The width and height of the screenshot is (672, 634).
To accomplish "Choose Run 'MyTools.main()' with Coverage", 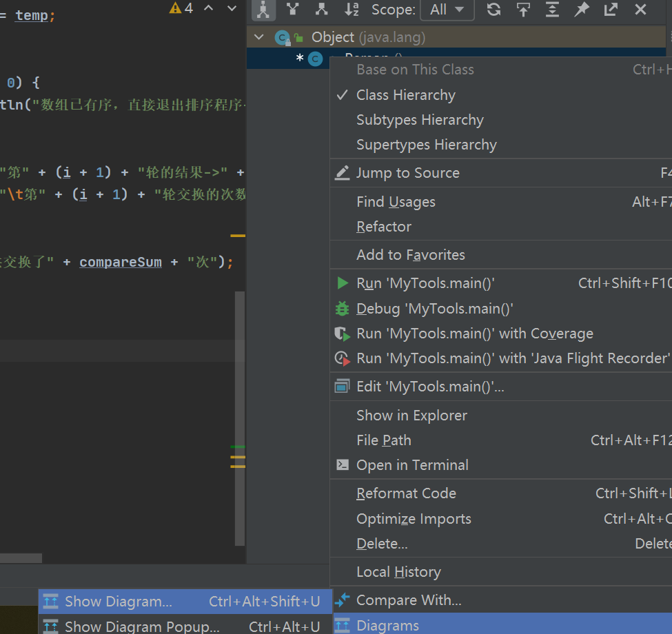I will 501,334.
